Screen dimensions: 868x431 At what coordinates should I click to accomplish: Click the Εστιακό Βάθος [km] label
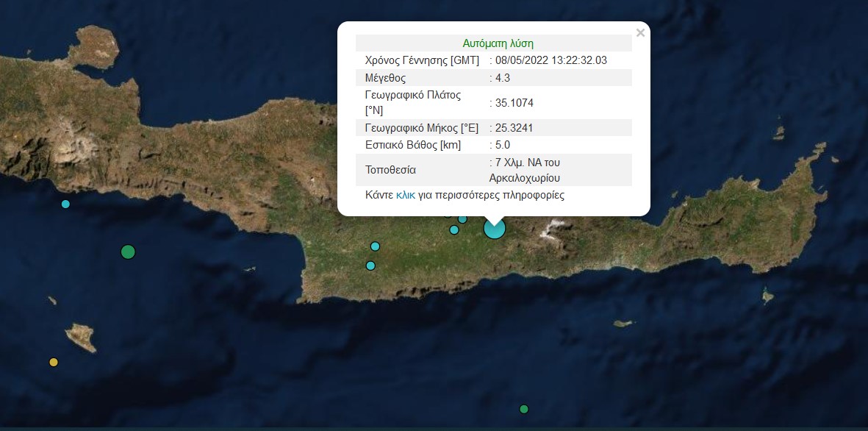pos(413,145)
